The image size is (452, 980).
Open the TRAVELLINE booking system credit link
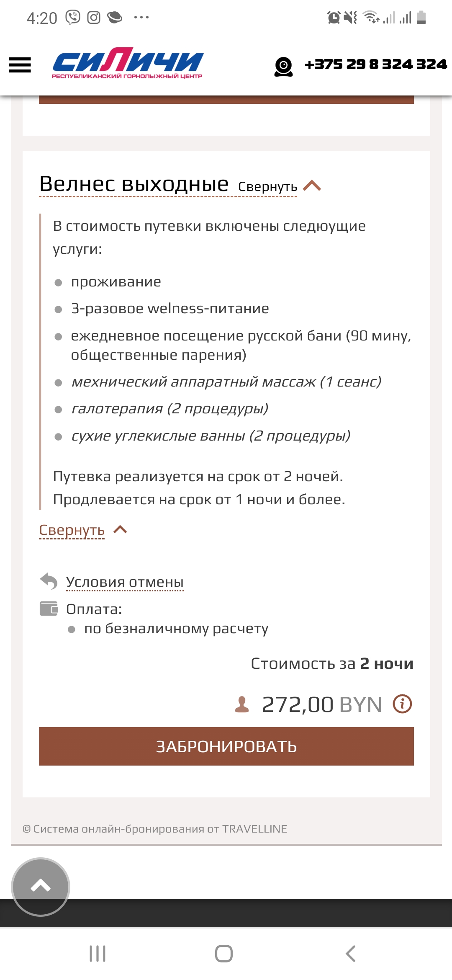pos(155,829)
